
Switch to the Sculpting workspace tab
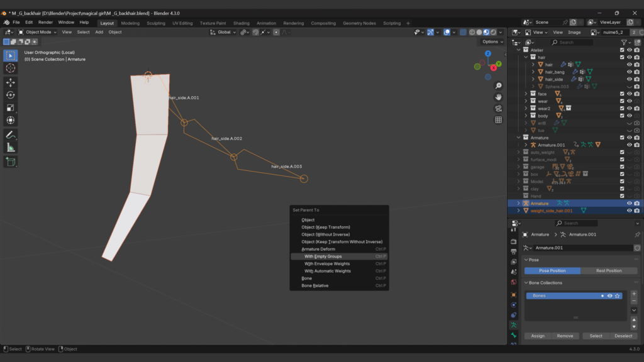pyautogui.click(x=155, y=23)
